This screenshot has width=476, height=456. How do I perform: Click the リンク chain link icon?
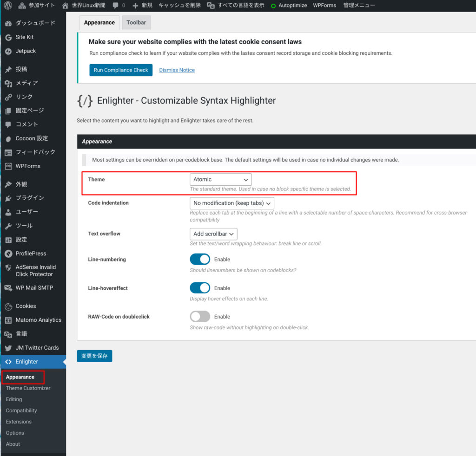tap(8, 97)
